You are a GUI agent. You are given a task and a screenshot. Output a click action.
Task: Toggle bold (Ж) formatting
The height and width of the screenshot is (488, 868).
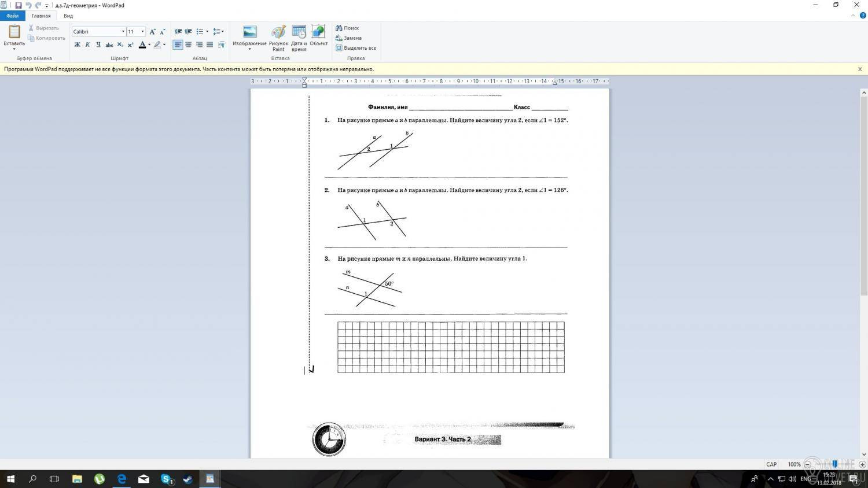[x=77, y=45]
